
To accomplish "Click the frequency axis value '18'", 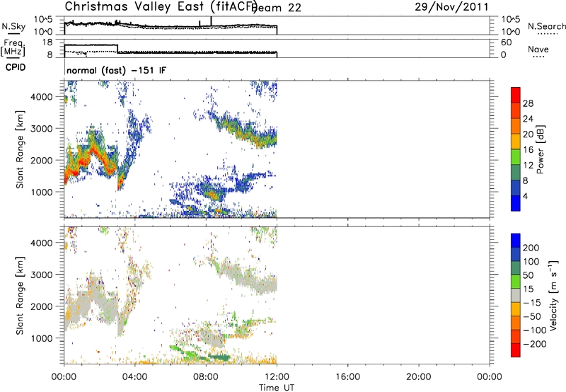I will click(47, 42).
